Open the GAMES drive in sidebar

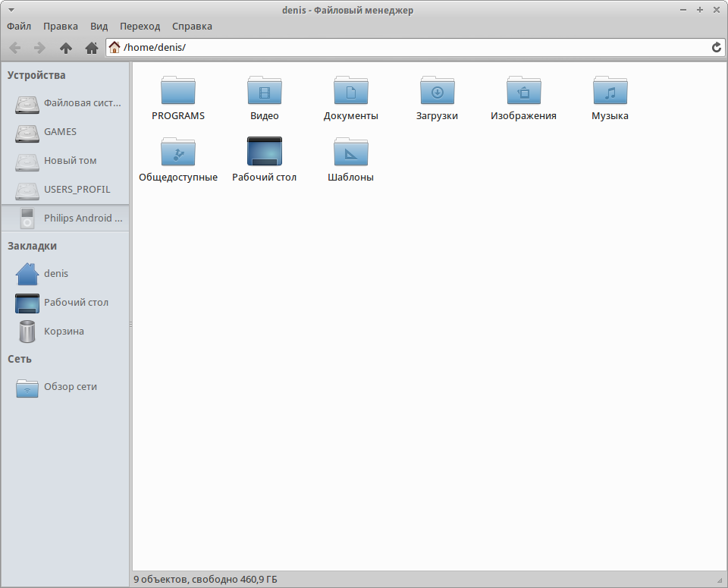coord(60,132)
